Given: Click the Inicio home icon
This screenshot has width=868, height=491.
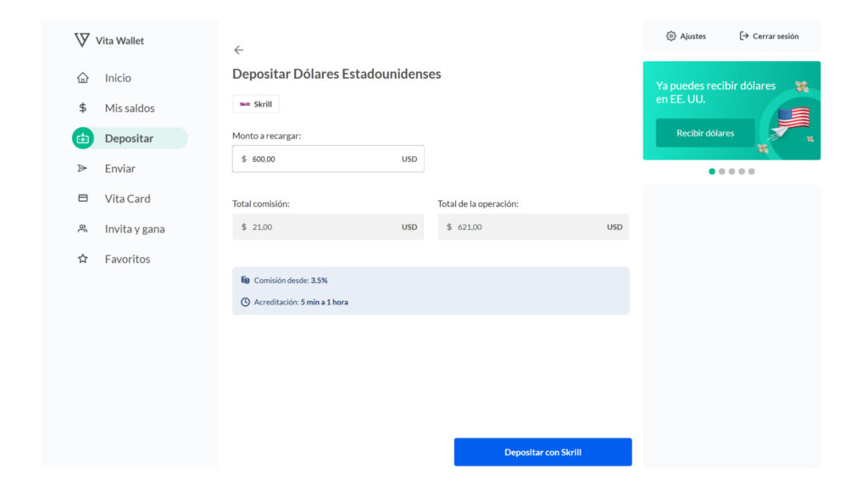Looking at the screenshot, I should click(x=82, y=78).
